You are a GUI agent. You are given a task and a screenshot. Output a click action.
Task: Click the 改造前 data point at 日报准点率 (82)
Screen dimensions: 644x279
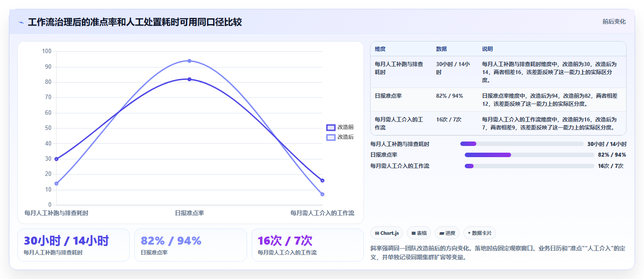(189, 79)
